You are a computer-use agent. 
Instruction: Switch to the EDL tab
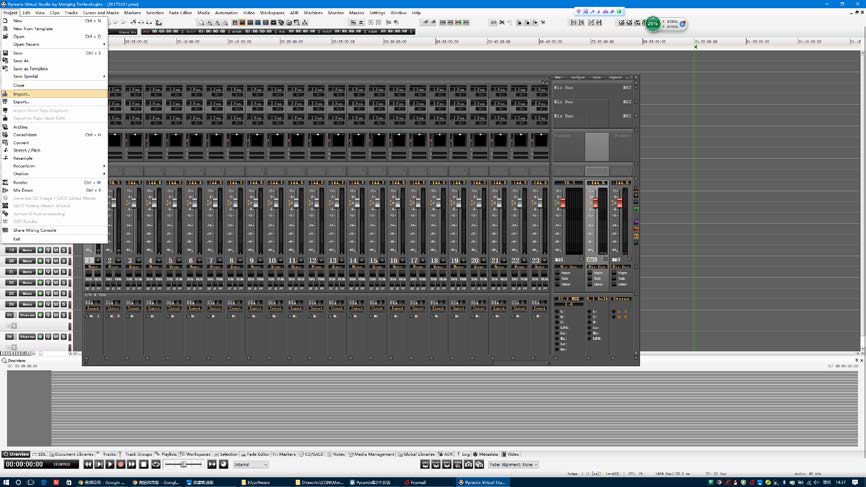[40, 454]
